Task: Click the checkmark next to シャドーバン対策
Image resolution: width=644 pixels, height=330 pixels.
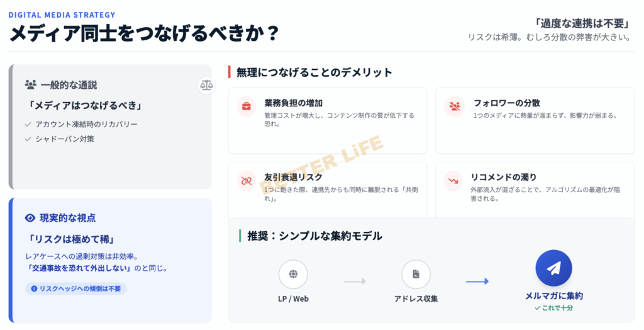Action: coord(28,139)
